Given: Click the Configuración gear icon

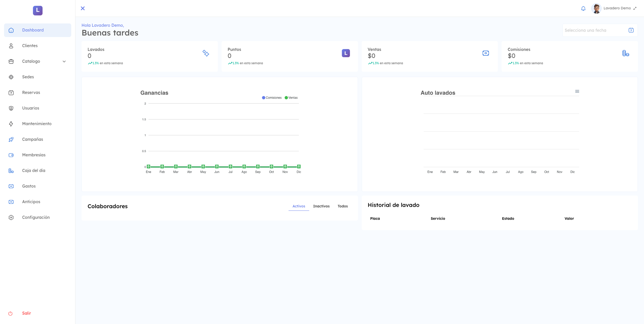Looking at the screenshot, I should [x=11, y=217].
